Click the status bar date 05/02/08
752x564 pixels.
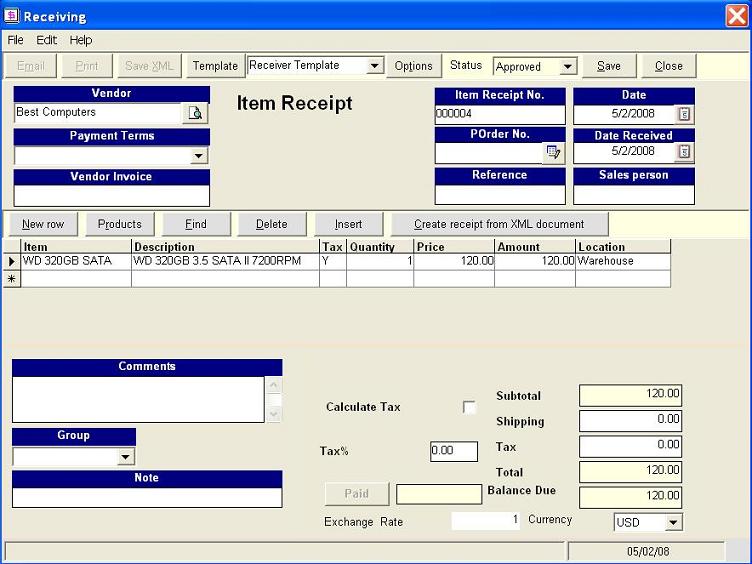(647, 552)
